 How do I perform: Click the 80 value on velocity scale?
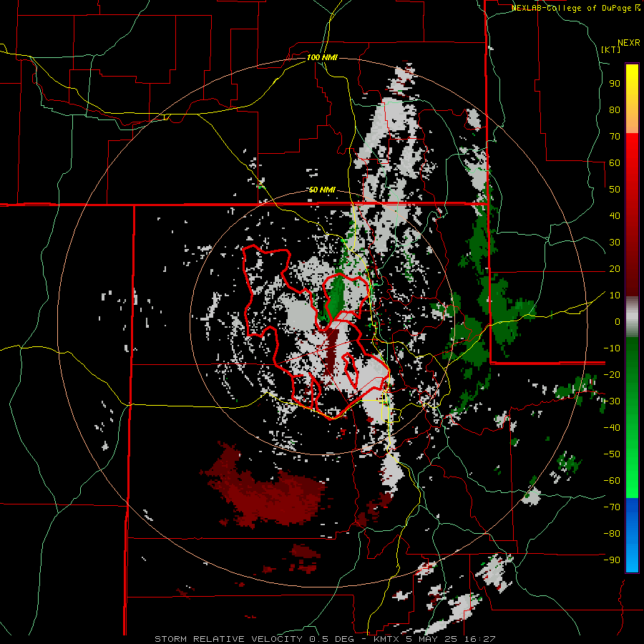tap(615, 110)
